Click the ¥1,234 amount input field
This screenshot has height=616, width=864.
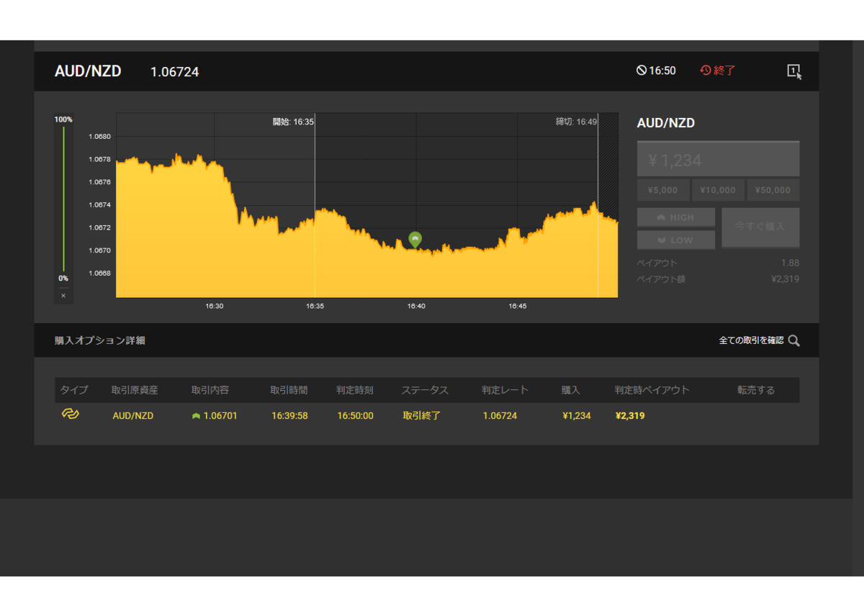click(x=718, y=159)
